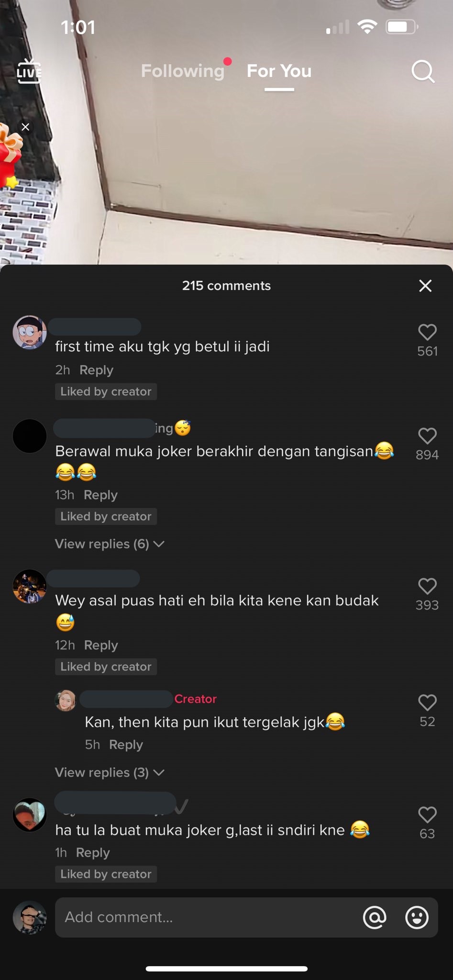
Task: Switch to the Following tab
Action: click(182, 71)
